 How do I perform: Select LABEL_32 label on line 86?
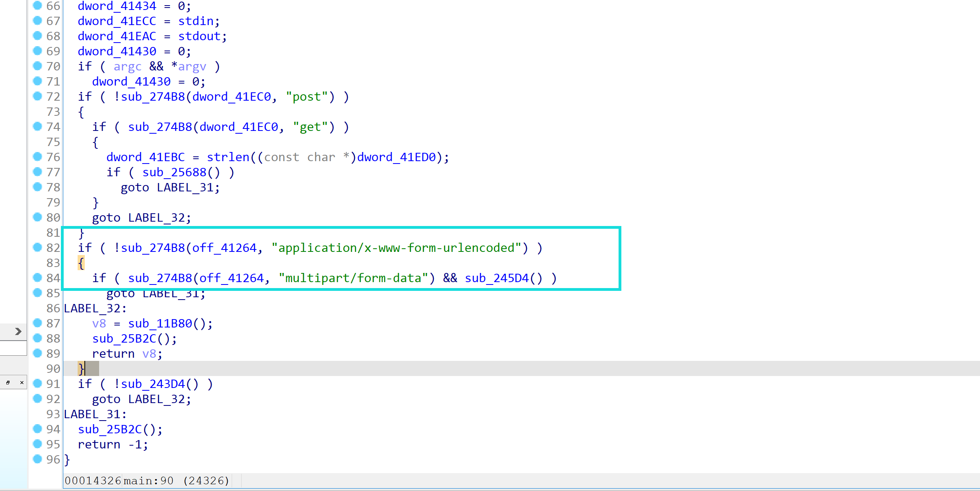[x=96, y=308]
